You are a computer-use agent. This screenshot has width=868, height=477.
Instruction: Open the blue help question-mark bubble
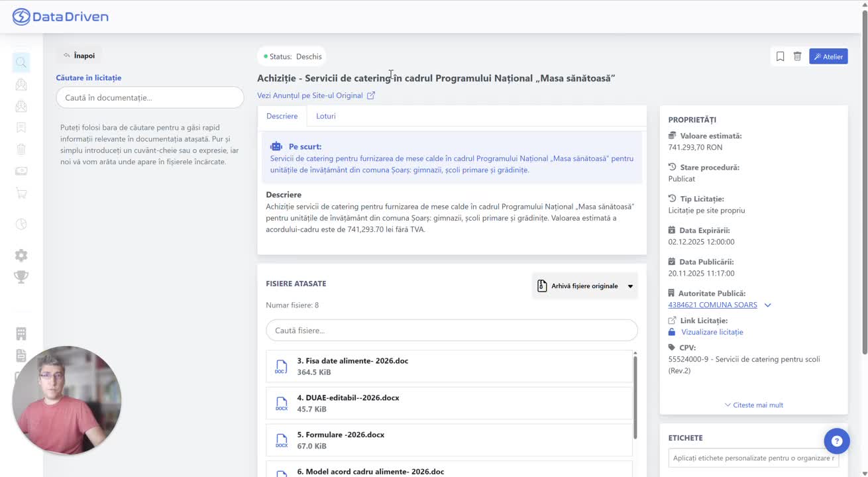coord(836,441)
